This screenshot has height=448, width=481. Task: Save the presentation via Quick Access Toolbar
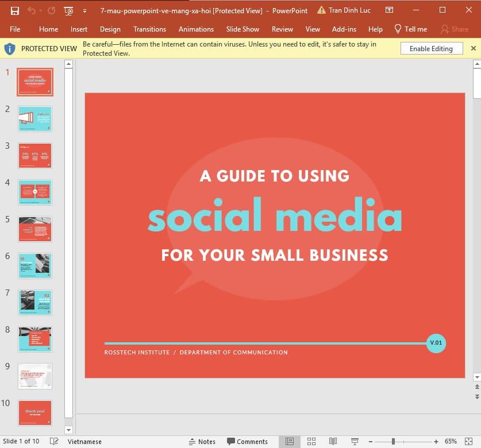pyautogui.click(x=14, y=10)
